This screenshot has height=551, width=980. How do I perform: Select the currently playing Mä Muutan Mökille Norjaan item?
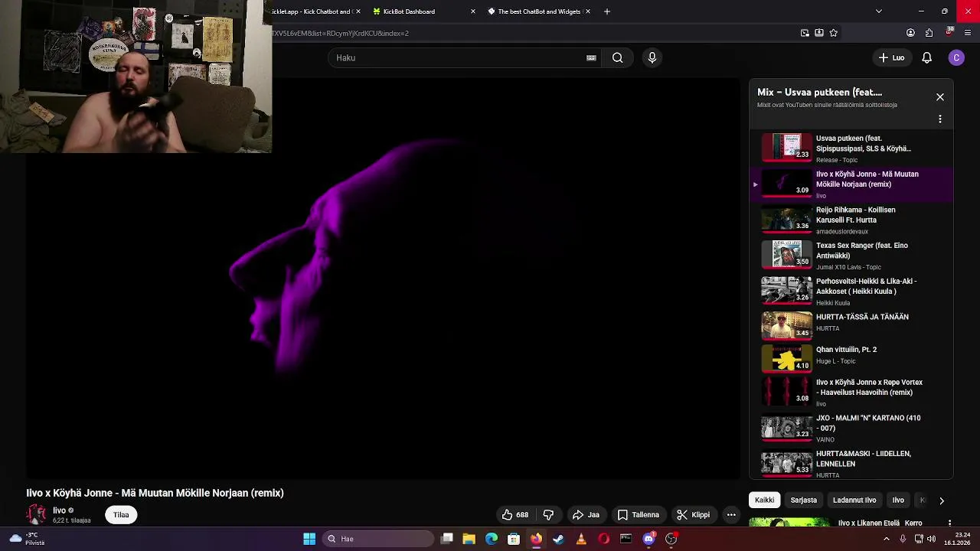851,184
